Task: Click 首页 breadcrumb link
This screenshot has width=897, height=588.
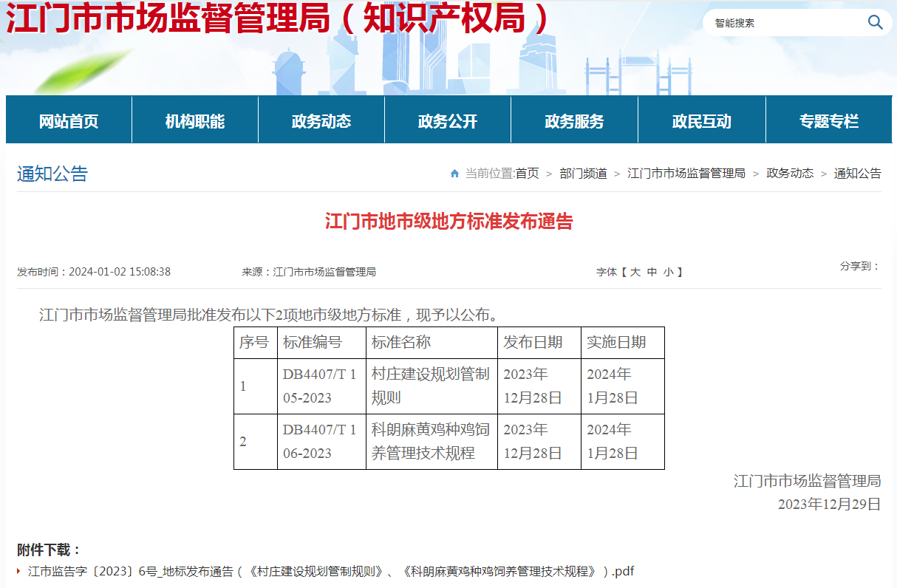Action: [x=527, y=174]
